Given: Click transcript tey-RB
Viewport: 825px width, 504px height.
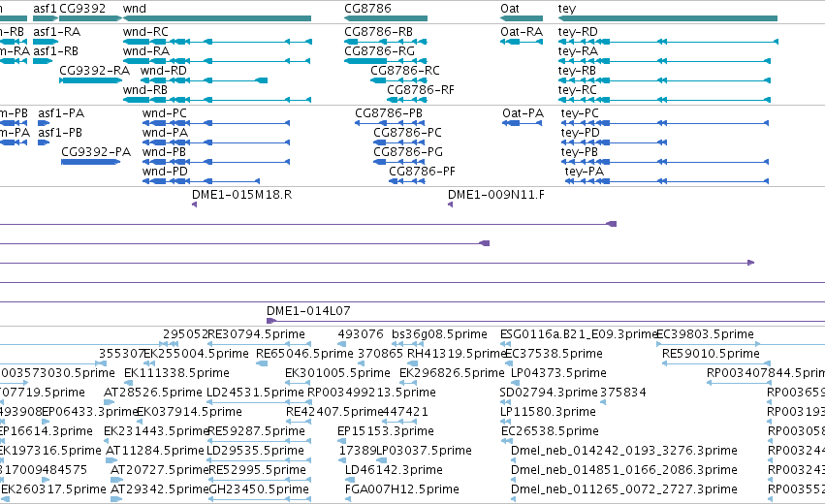Looking at the screenshot, I should point(577,71).
